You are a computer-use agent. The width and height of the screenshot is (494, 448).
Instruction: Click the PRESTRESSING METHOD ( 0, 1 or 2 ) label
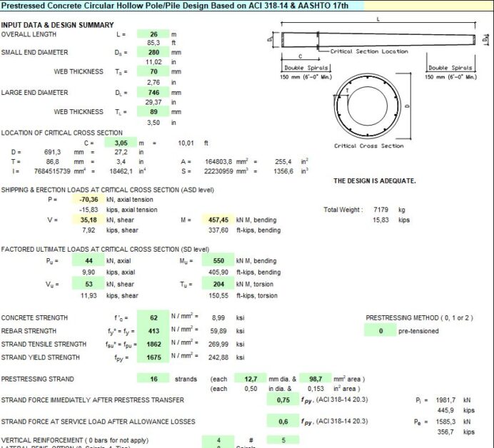pos(419,317)
